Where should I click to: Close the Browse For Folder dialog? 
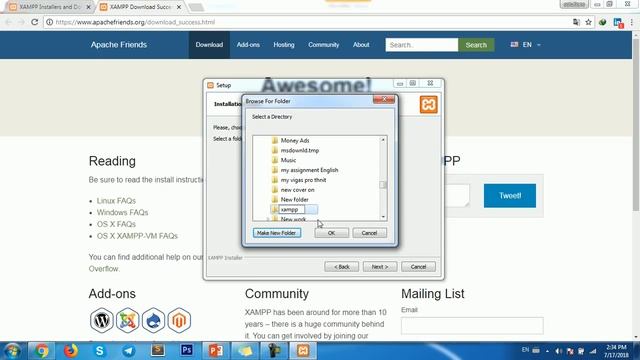[x=384, y=100]
